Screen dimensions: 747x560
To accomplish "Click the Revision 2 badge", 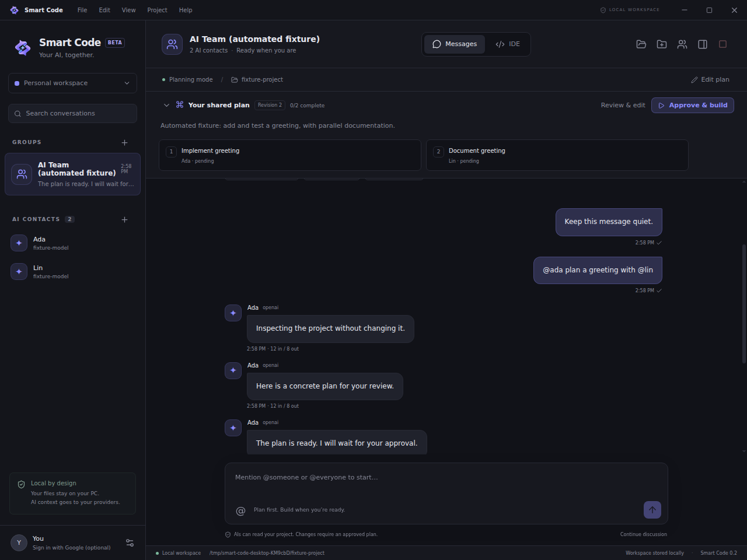I will 270,106.
